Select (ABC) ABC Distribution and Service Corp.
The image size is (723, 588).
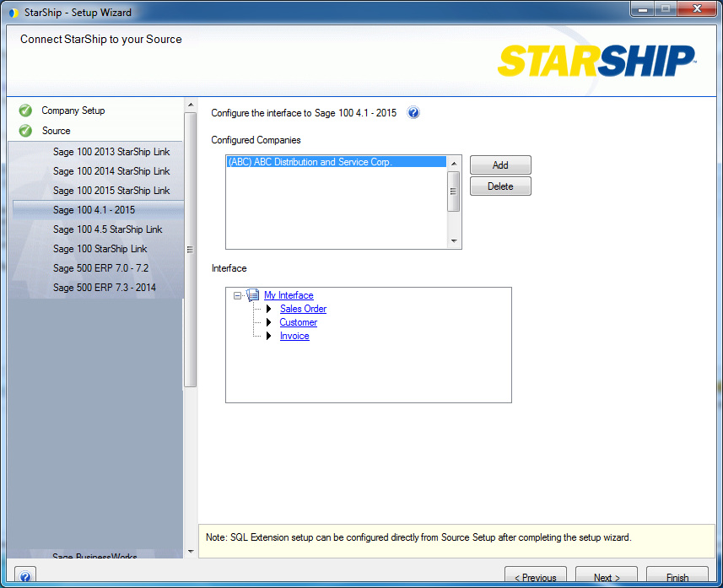(336, 162)
